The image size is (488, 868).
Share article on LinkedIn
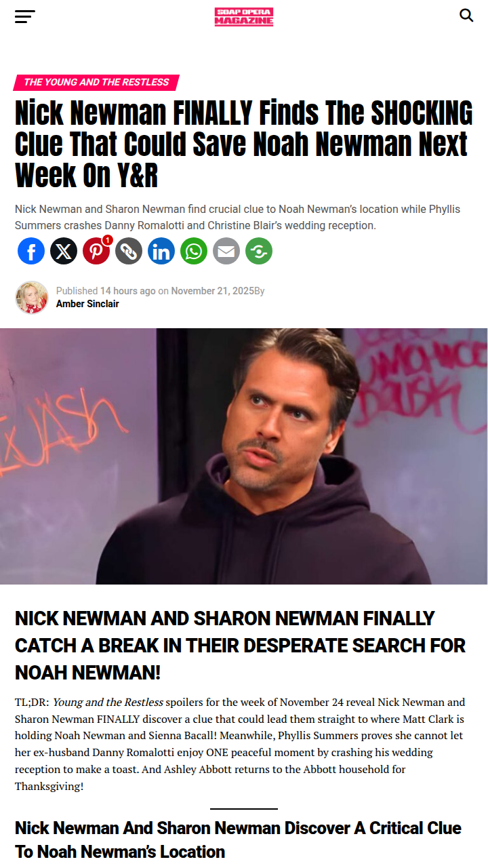(161, 251)
